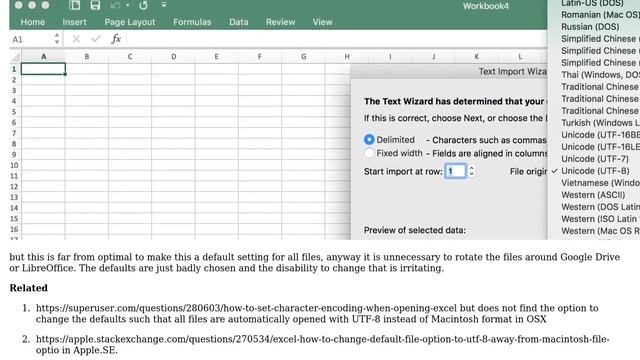Viewport: 640px width, 360px height.
Task: Click the Related heading text
Action: 29,288
